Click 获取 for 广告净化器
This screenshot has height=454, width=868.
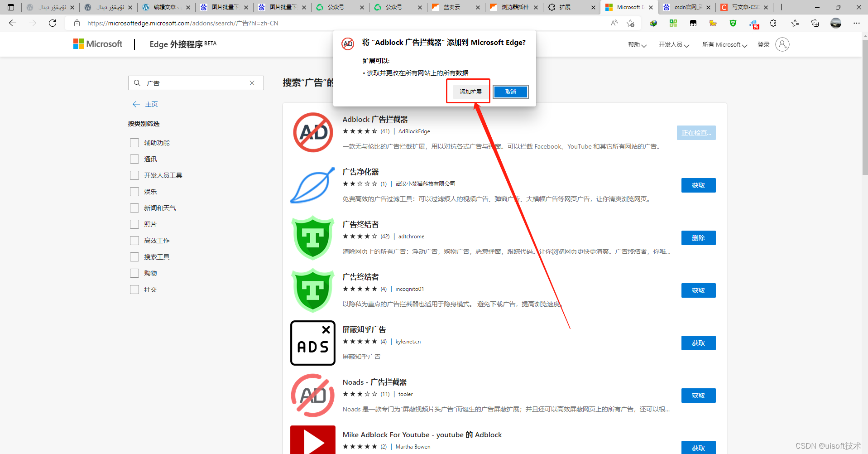point(698,185)
